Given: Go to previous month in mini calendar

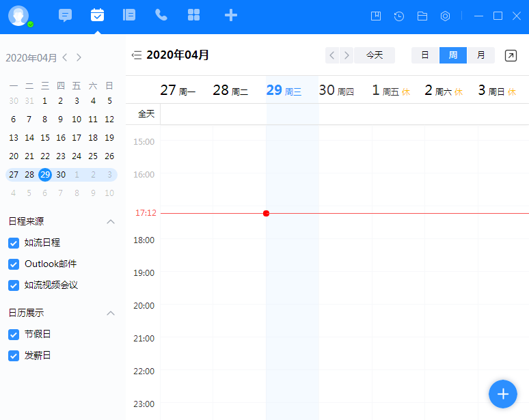Looking at the screenshot, I should pos(65,57).
